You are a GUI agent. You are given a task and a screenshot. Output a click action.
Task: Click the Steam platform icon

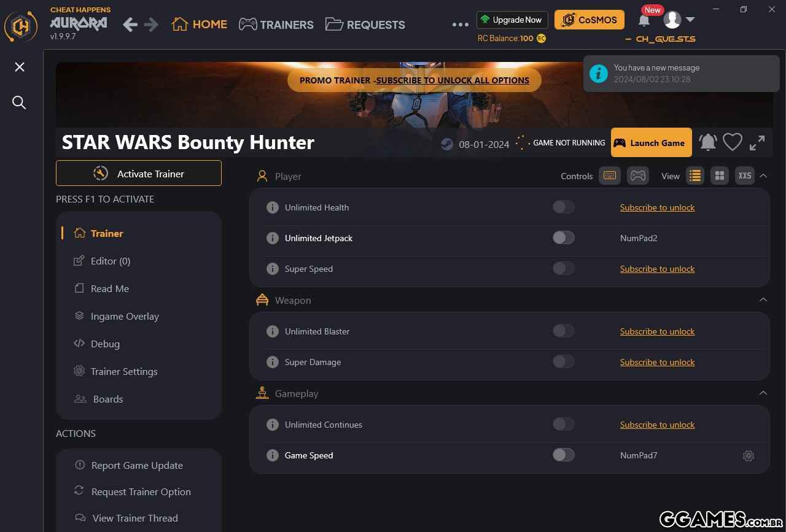pos(447,144)
